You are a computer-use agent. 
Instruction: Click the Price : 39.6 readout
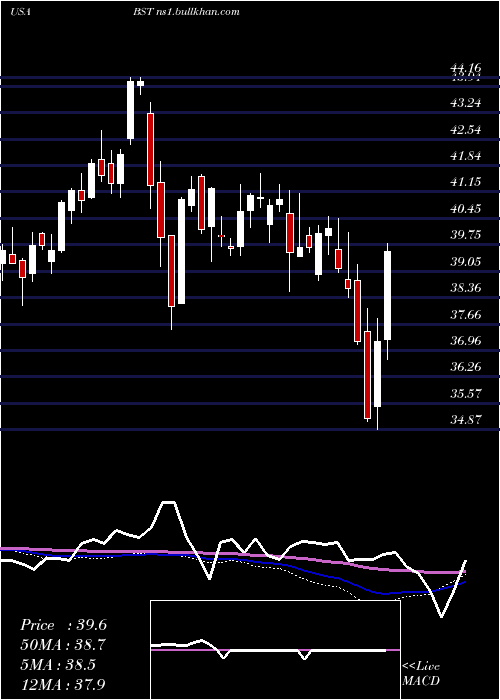point(63,625)
